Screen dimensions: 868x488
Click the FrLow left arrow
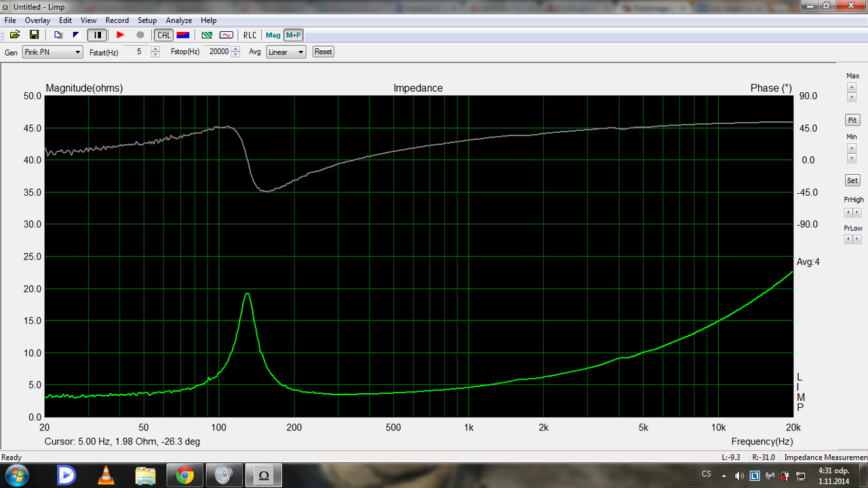(848, 239)
